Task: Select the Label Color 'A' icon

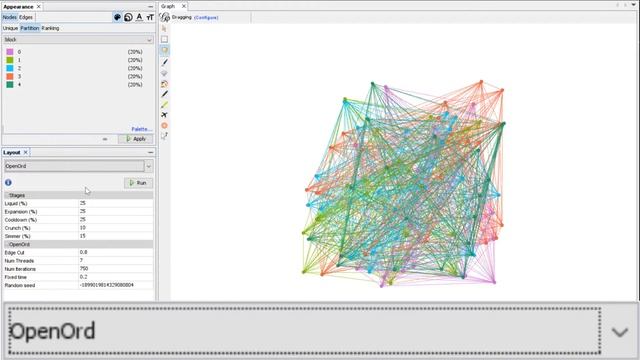Action: click(139, 17)
